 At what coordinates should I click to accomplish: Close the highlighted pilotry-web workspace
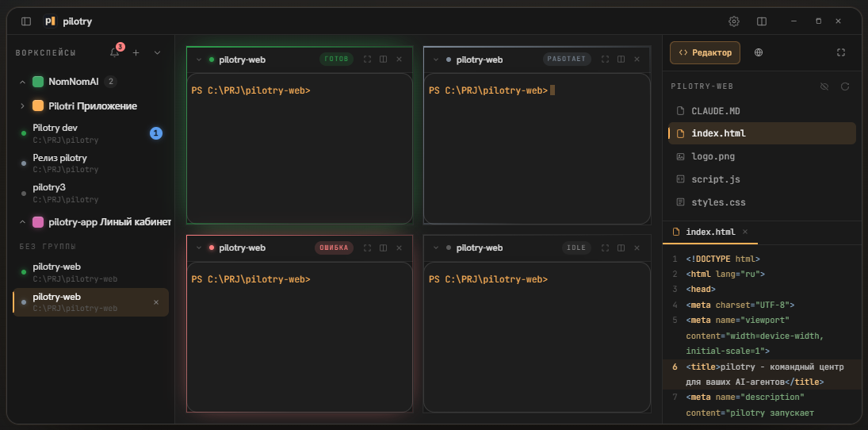(x=156, y=302)
